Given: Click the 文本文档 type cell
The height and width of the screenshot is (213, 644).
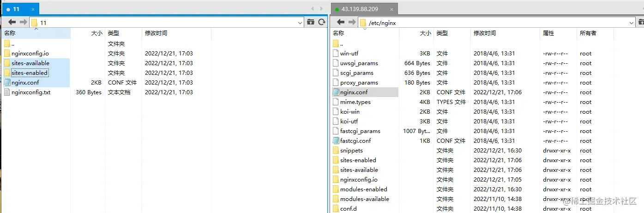Looking at the screenshot, I should pos(119,92).
